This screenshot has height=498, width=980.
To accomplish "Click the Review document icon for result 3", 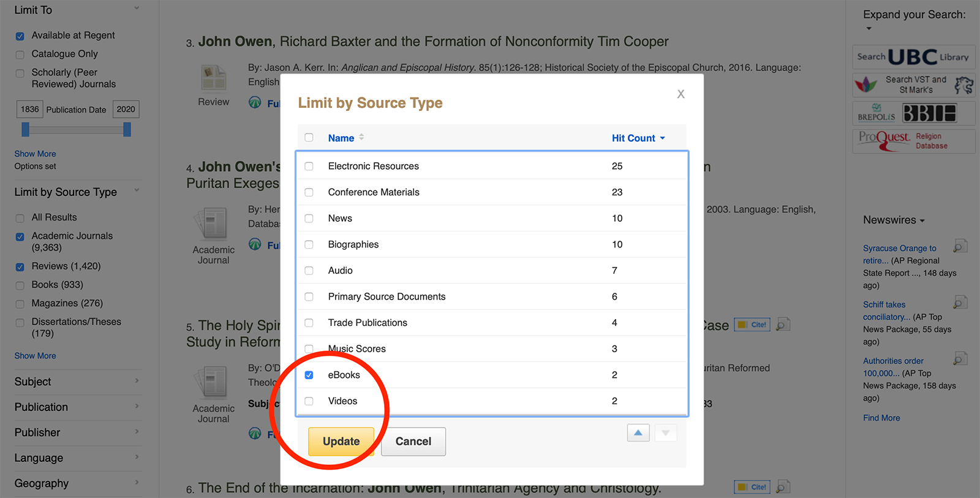I will (214, 78).
